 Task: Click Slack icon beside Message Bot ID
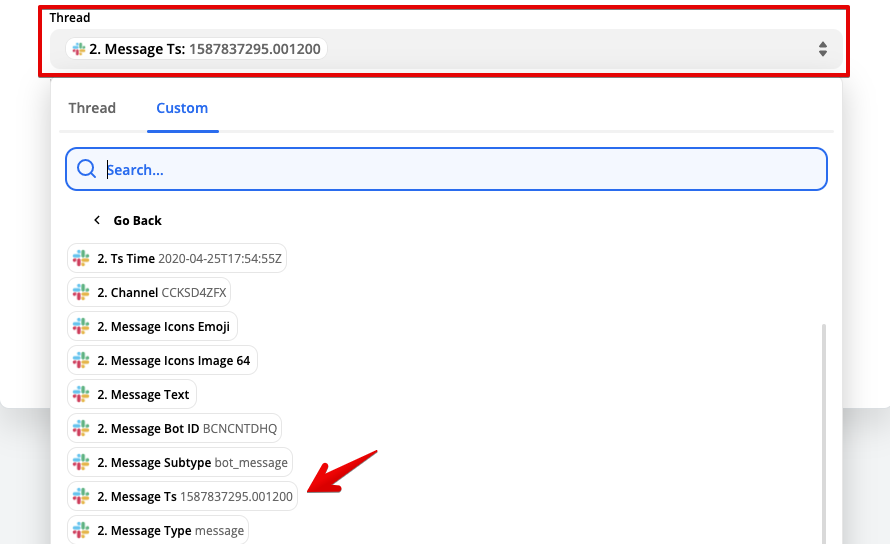click(81, 428)
